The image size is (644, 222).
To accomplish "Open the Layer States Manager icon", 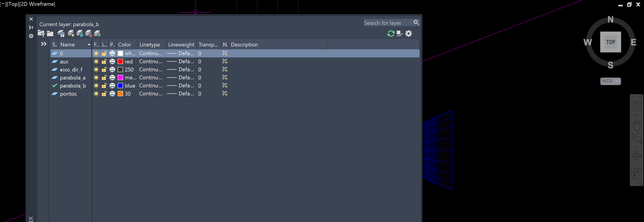I will tap(61, 34).
